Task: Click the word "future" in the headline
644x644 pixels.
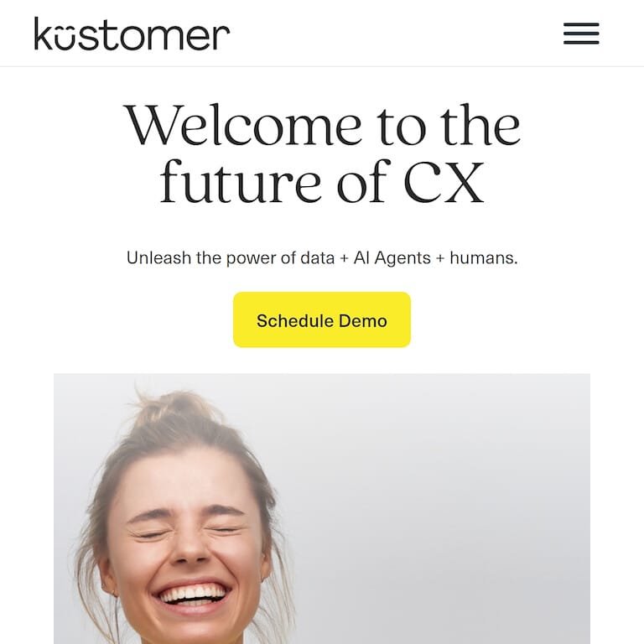Action: click(241, 181)
